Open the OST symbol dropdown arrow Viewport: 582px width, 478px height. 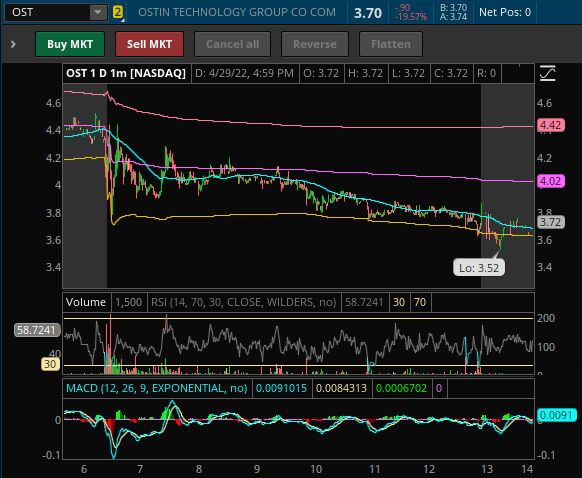[98, 12]
